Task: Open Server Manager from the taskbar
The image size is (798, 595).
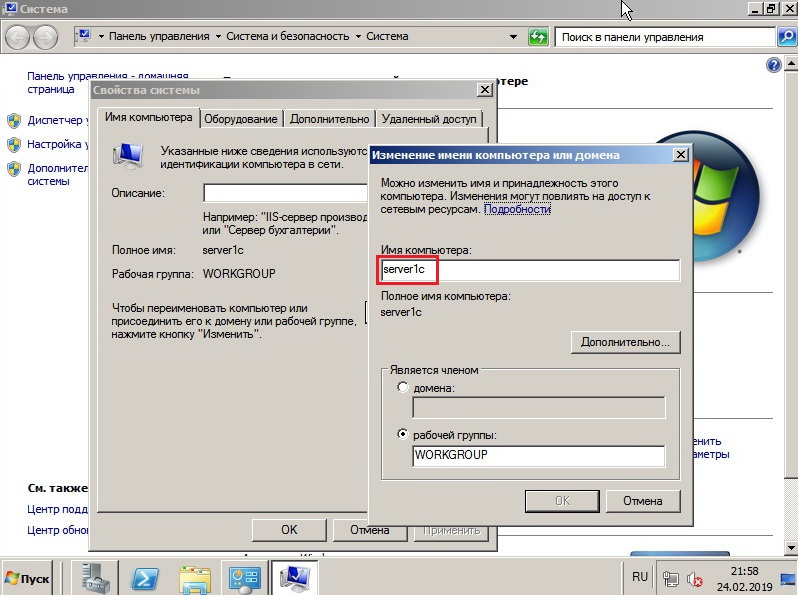Action: coord(97,578)
